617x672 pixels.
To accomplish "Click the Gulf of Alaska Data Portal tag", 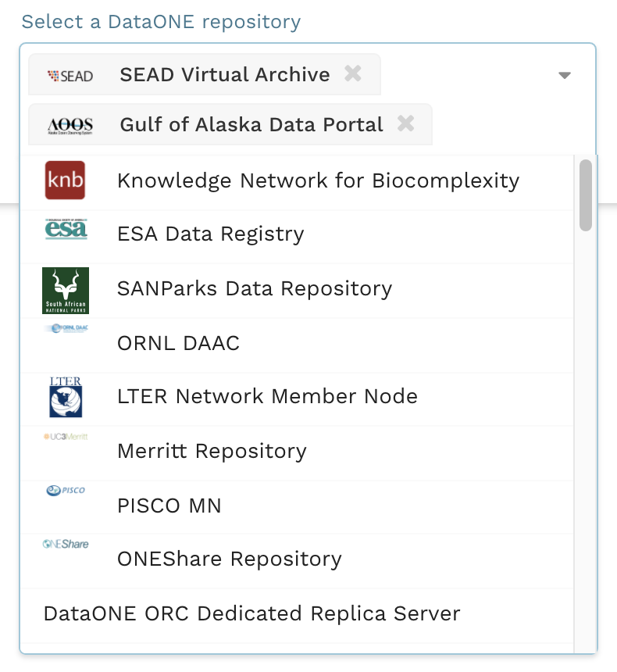I will point(251,125).
